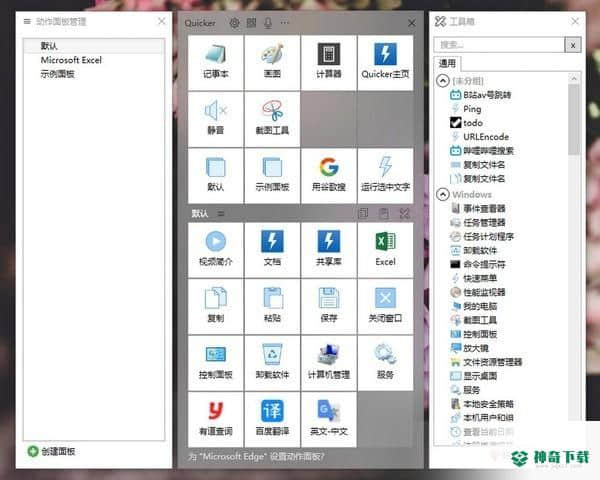Collapse the Windows group in toolbox

pos(443,194)
